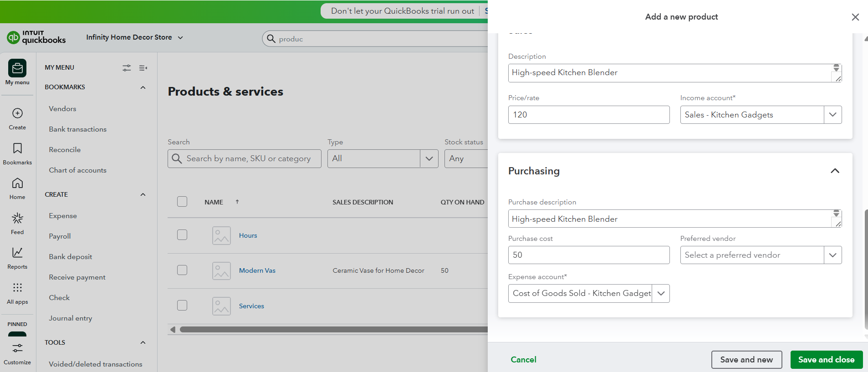This screenshot has width=868, height=372.
Task: Collapse the Purchasing section
Action: click(x=835, y=171)
